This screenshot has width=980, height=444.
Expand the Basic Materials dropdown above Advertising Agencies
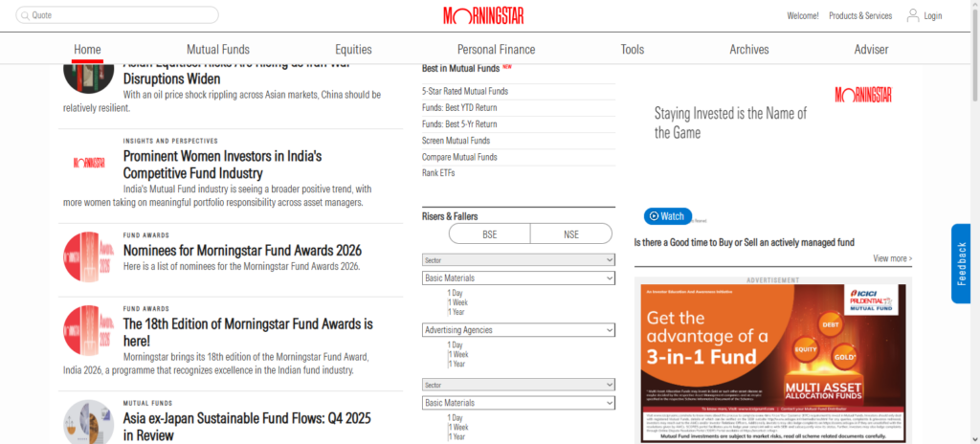519,277
